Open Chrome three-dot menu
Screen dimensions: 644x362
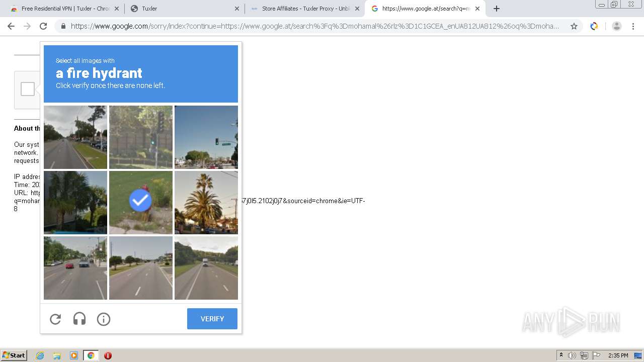pyautogui.click(x=633, y=26)
